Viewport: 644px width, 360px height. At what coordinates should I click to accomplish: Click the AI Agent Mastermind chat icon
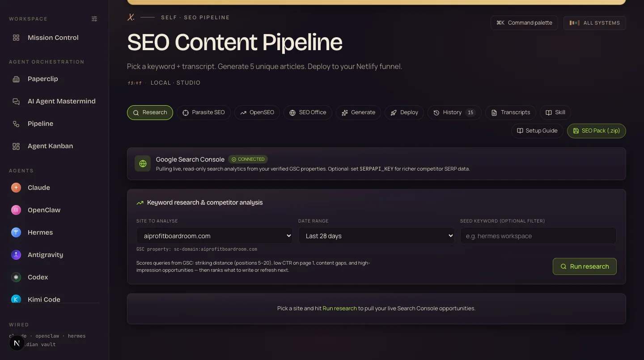tap(16, 101)
